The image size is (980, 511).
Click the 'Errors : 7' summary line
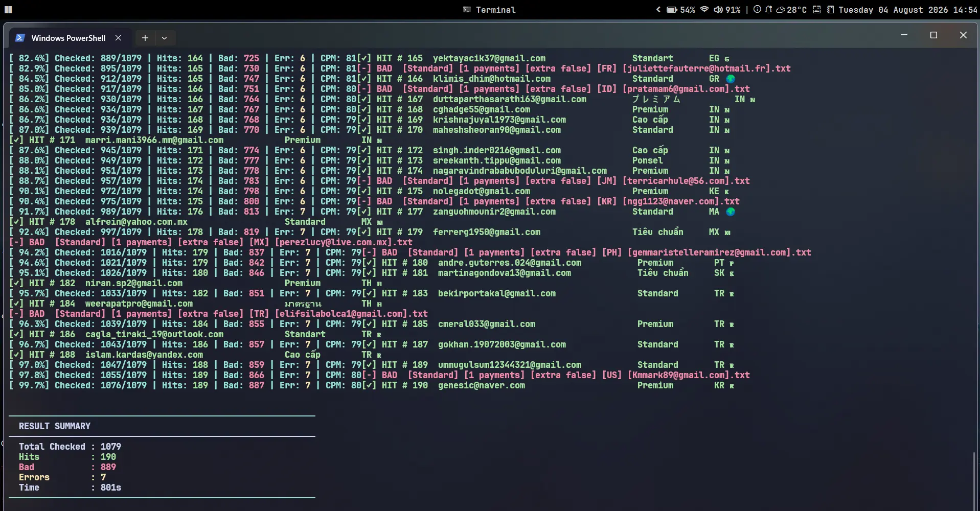(x=62, y=477)
